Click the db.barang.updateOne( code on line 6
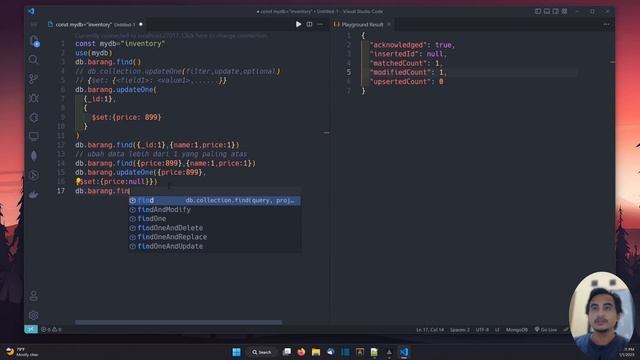 (116, 89)
